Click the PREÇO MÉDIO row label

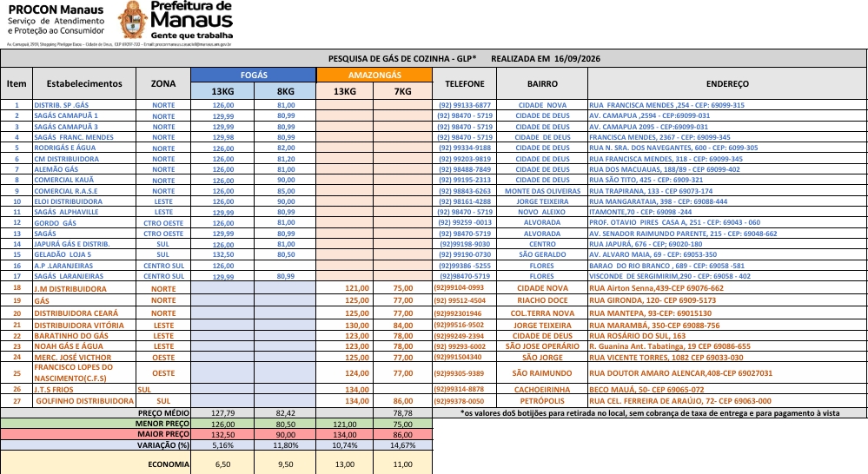pos(163,413)
